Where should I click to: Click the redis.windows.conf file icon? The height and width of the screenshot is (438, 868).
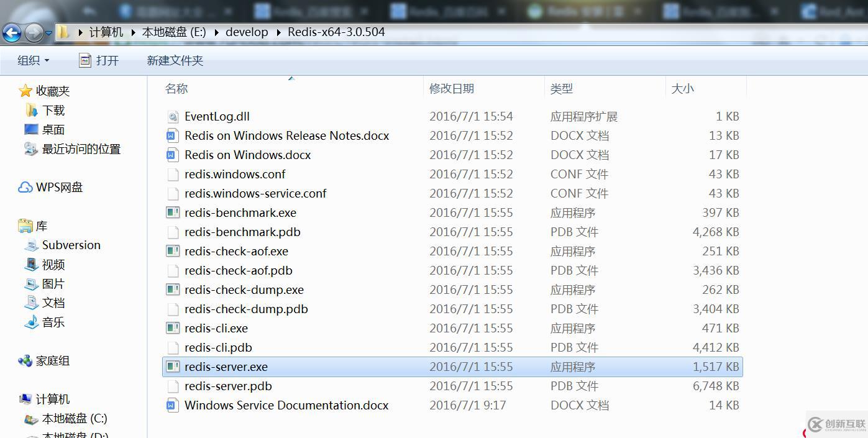[x=173, y=174]
